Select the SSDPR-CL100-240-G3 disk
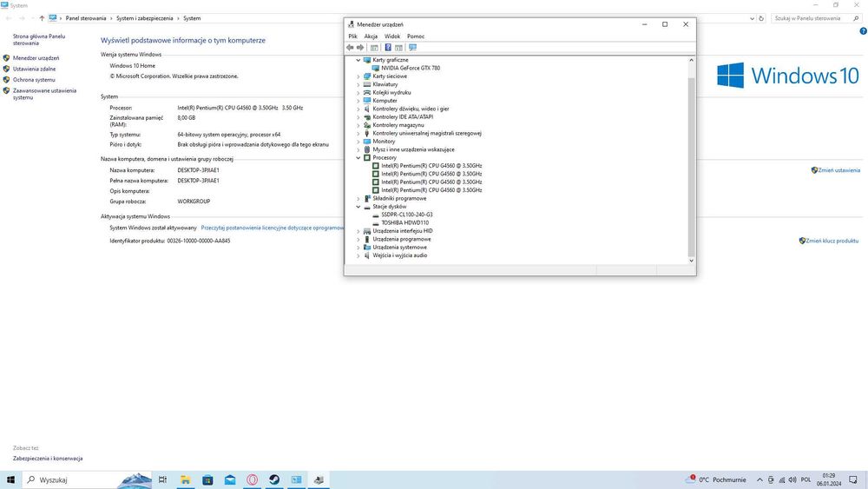 (407, 215)
